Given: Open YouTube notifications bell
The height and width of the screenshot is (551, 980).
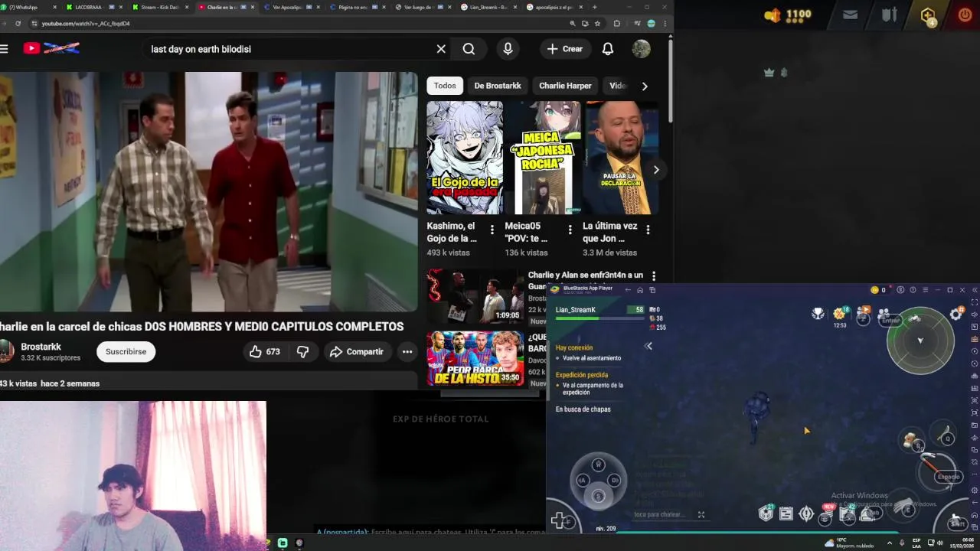Looking at the screenshot, I should click(608, 49).
